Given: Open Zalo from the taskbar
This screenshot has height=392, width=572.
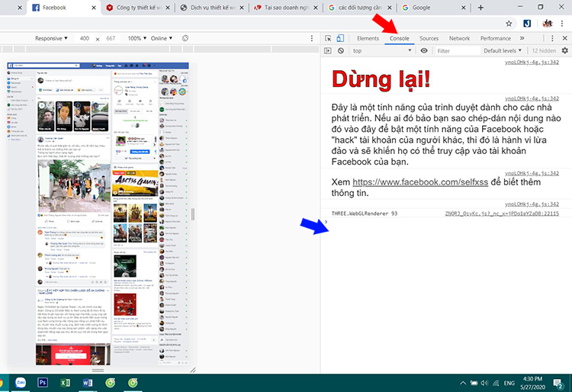Looking at the screenshot, I should click(x=21, y=383).
